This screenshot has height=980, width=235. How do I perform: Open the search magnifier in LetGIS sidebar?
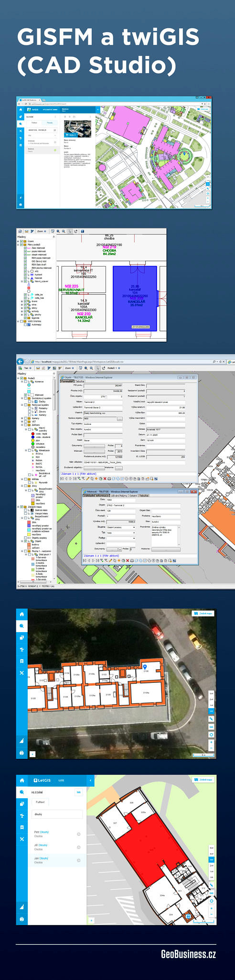click(22, 792)
